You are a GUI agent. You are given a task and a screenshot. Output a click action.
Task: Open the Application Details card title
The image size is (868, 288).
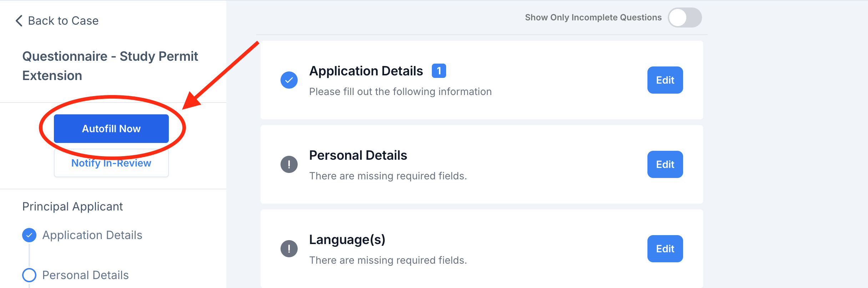click(x=366, y=71)
